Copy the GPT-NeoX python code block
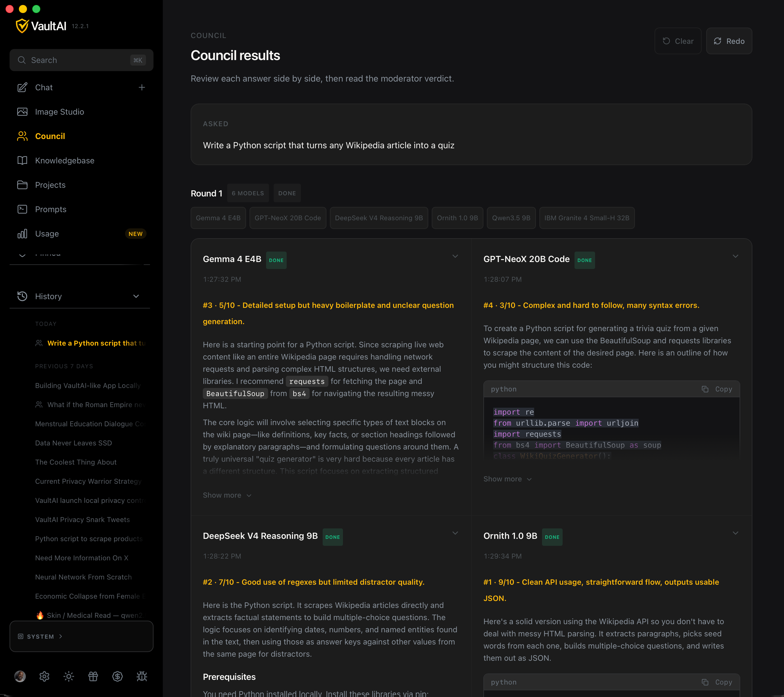 click(717, 389)
